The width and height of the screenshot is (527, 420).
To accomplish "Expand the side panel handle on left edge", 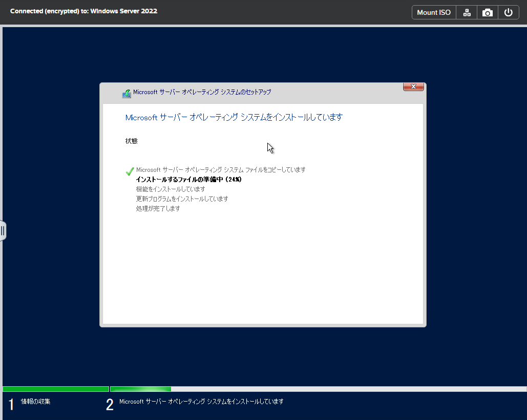I will pos(3,231).
